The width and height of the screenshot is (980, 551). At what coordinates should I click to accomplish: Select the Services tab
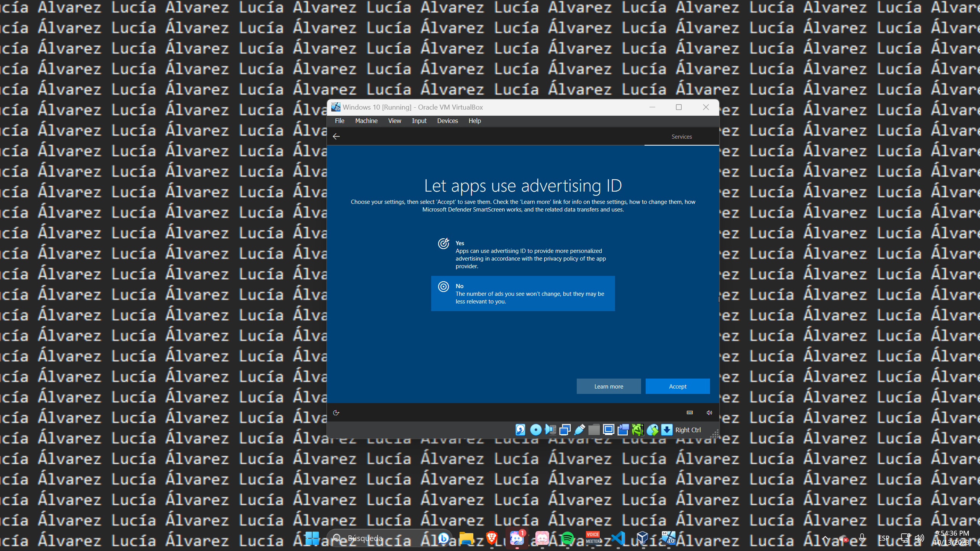tap(681, 136)
